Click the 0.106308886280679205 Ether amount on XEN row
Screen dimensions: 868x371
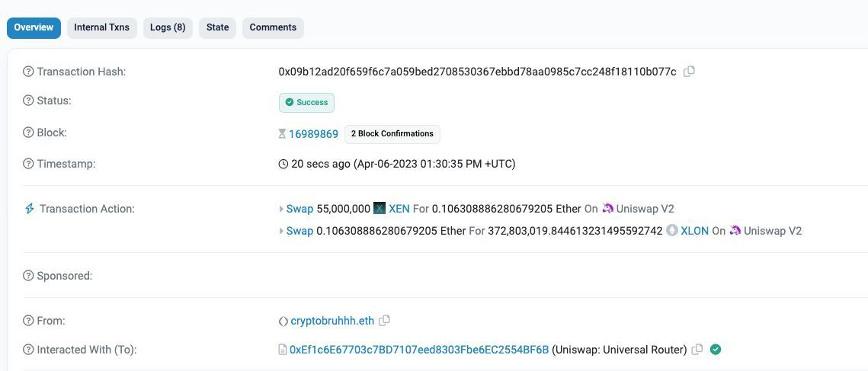[507, 209]
